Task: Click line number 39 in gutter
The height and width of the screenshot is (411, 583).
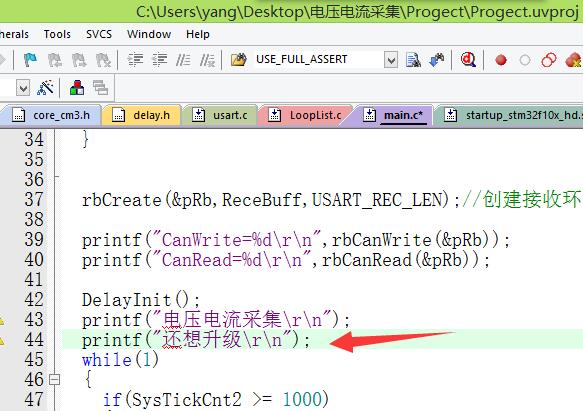Action: coord(34,240)
